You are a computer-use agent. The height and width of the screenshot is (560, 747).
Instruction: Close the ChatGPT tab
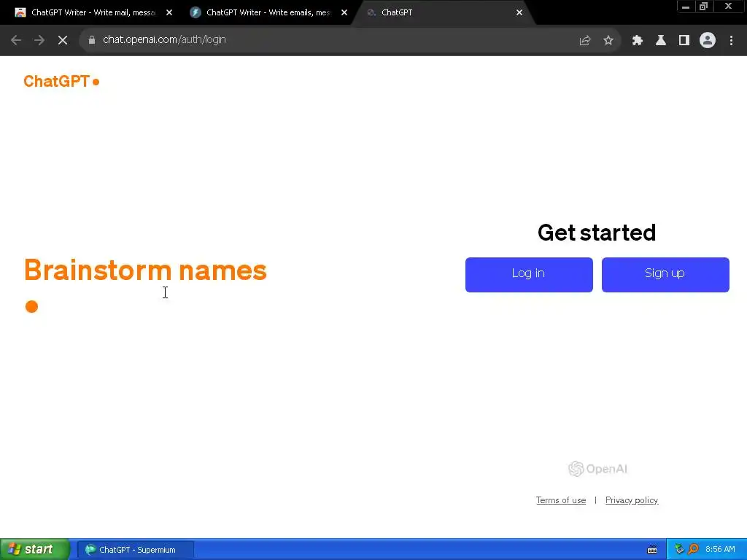519,12
